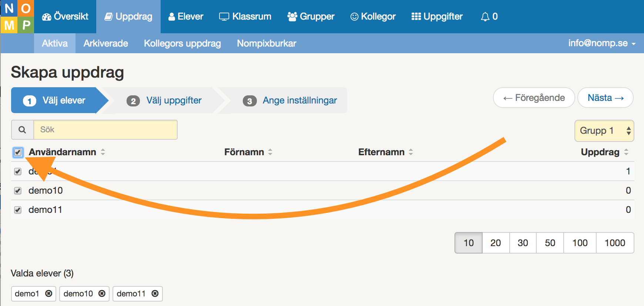
Task: Click the Nästa button
Action: 605,98
